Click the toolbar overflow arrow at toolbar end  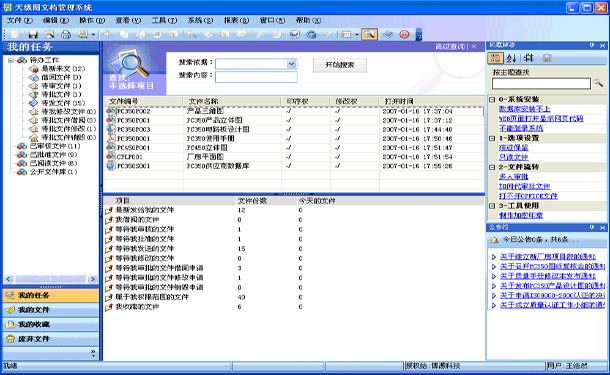(419, 35)
